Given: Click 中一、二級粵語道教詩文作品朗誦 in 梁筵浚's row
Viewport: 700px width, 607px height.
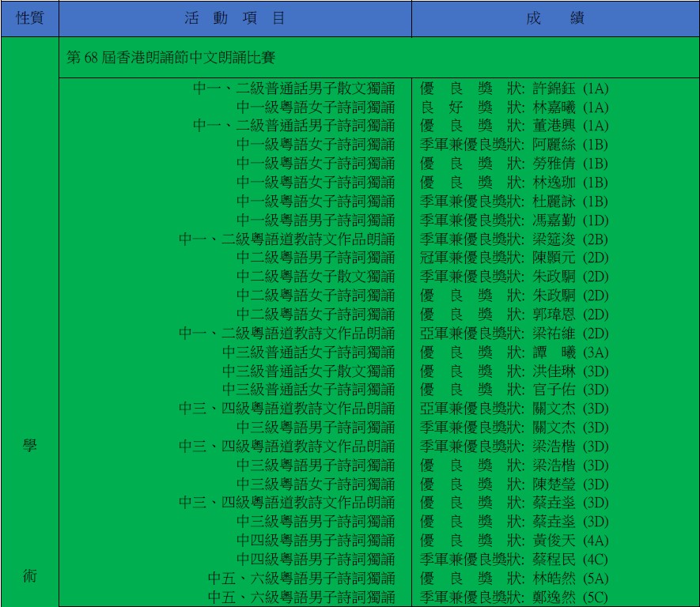Looking at the screenshot, I should 286,239.
